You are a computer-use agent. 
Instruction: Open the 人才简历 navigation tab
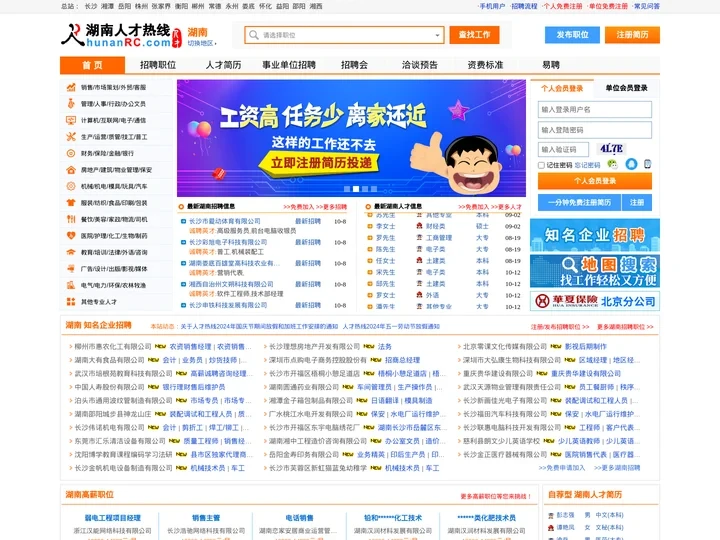pos(223,65)
